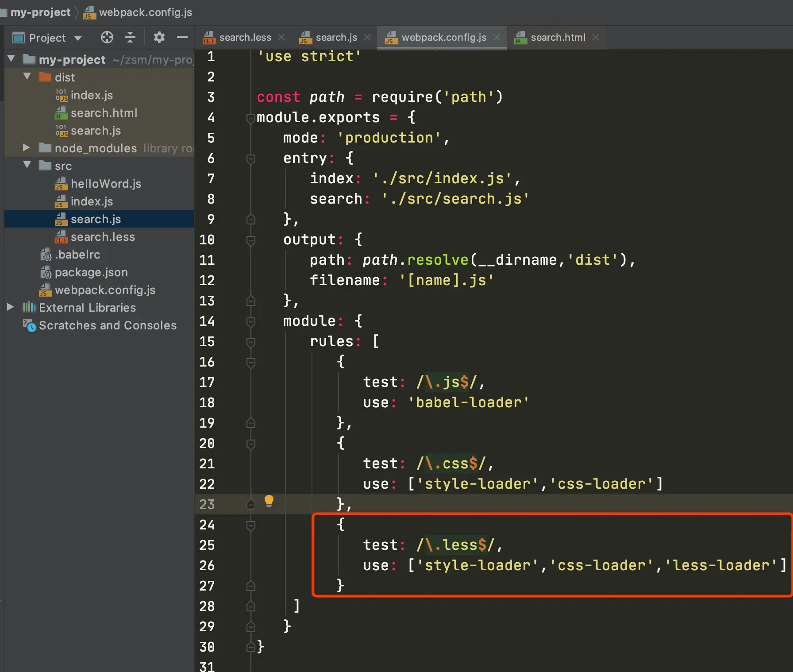Select helloWord.js in the src folder
Screen dimensions: 793x672
105,184
